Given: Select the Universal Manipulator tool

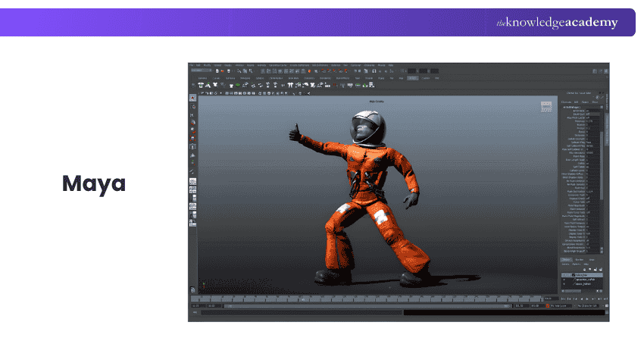Looking at the screenshot, I should (192, 146).
